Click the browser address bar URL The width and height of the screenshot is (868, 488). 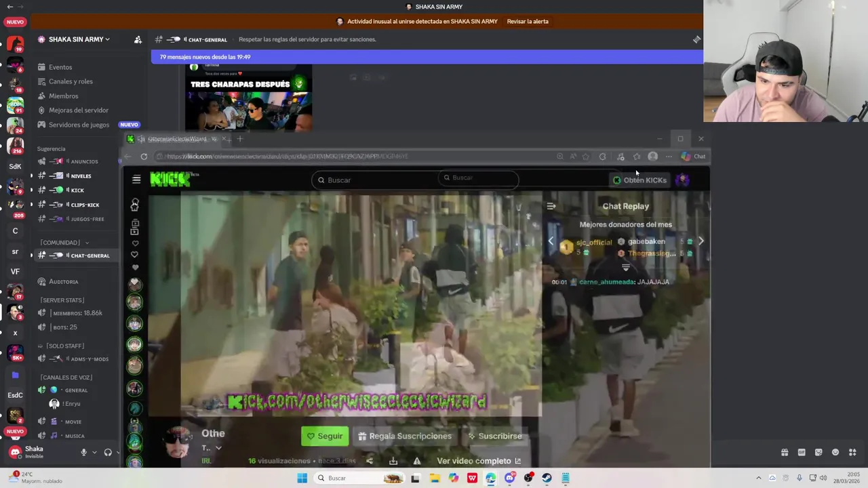(288, 157)
